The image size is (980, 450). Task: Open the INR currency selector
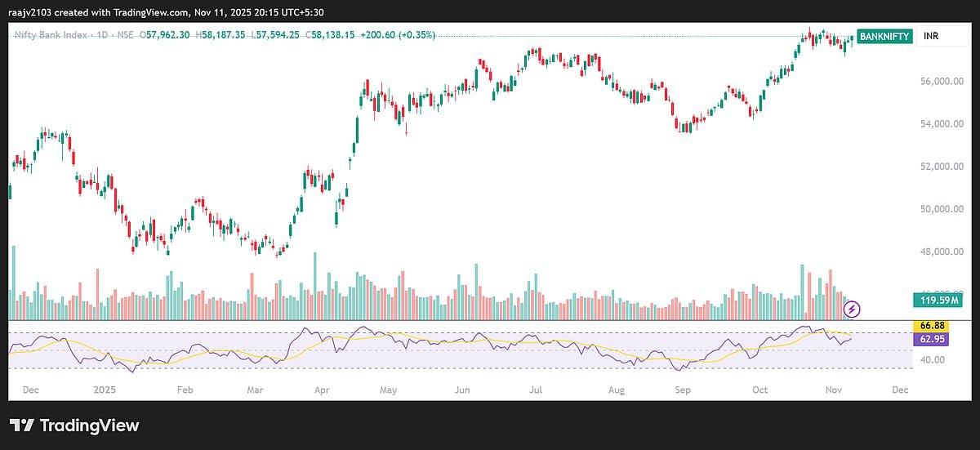[932, 37]
